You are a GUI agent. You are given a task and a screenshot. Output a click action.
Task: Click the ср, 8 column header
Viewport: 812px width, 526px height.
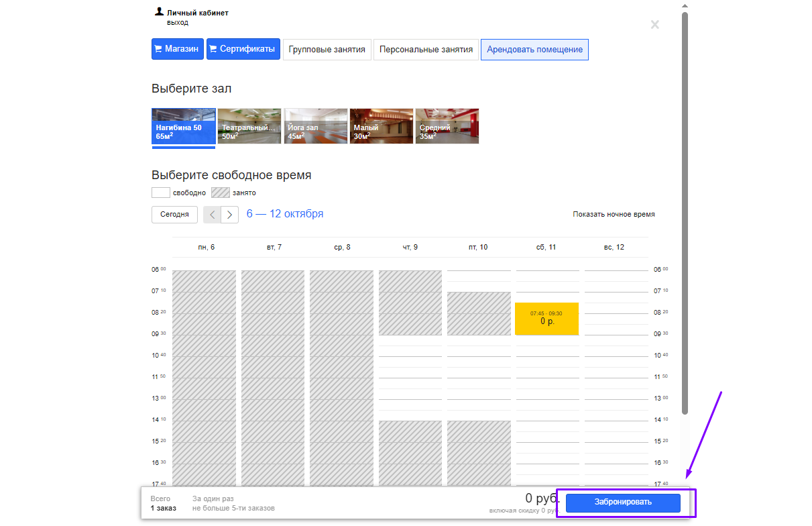click(342, 247)
